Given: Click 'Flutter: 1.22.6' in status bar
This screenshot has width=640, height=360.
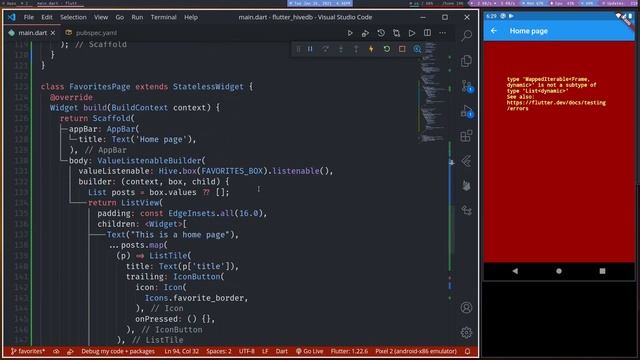Looking at the screenshot, I should (x=349, y=351).
